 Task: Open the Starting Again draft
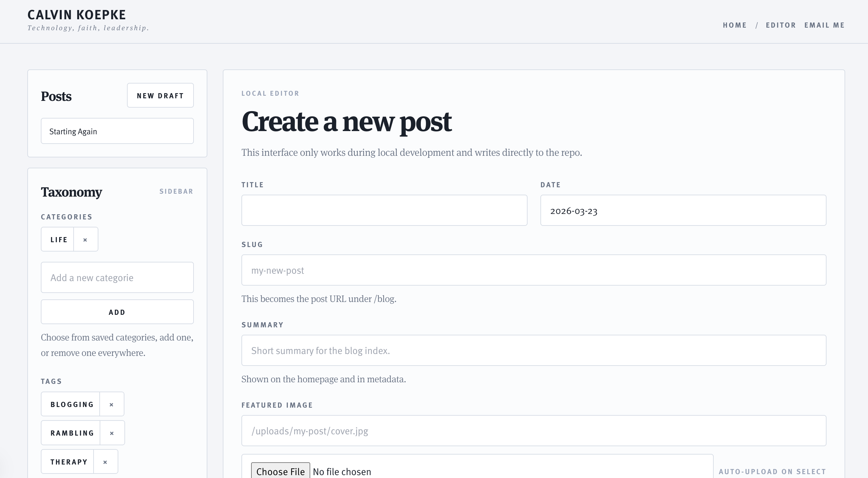click(117, 131)
